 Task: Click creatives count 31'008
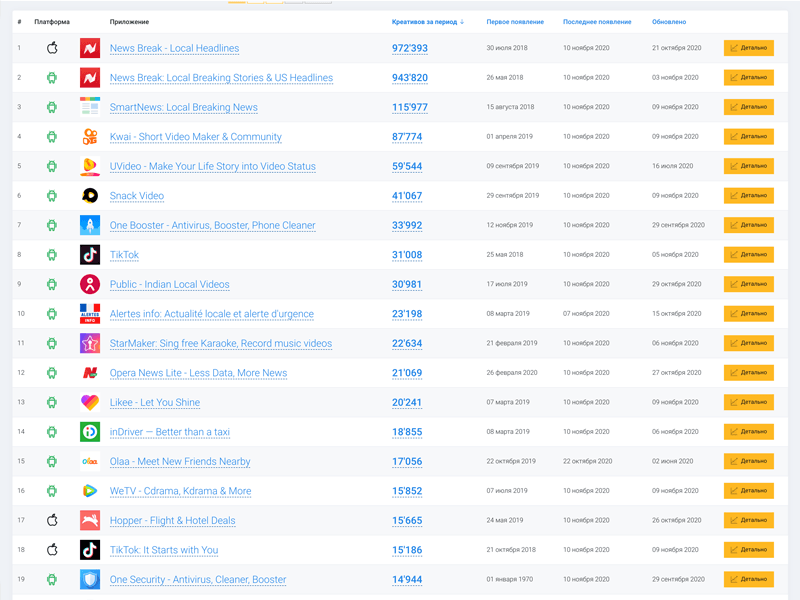coord(407,255)
